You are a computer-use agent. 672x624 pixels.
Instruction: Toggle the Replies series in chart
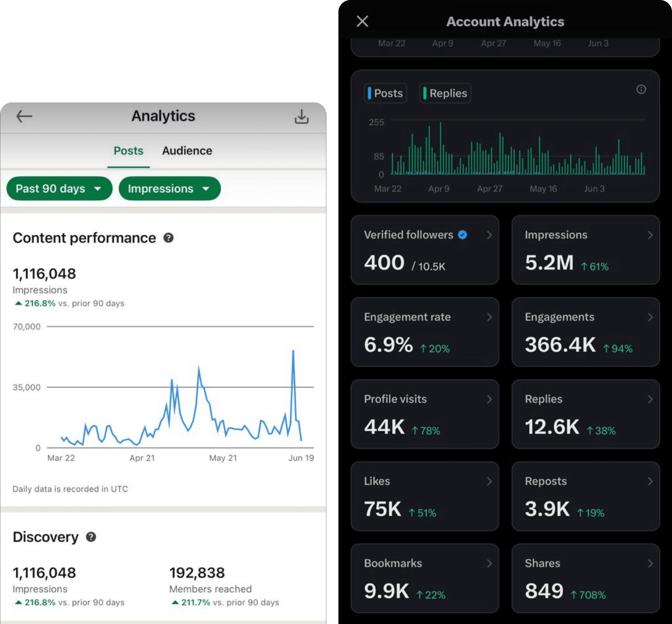coord(445,93)
